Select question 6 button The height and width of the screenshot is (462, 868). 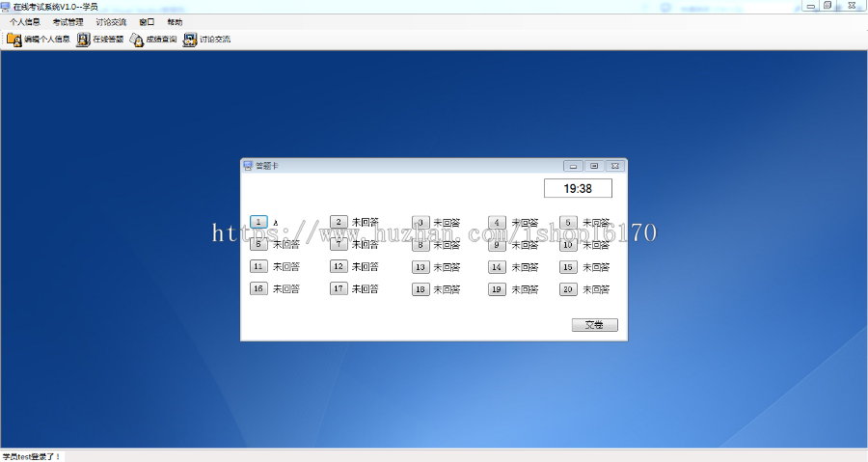click(258, 244)
